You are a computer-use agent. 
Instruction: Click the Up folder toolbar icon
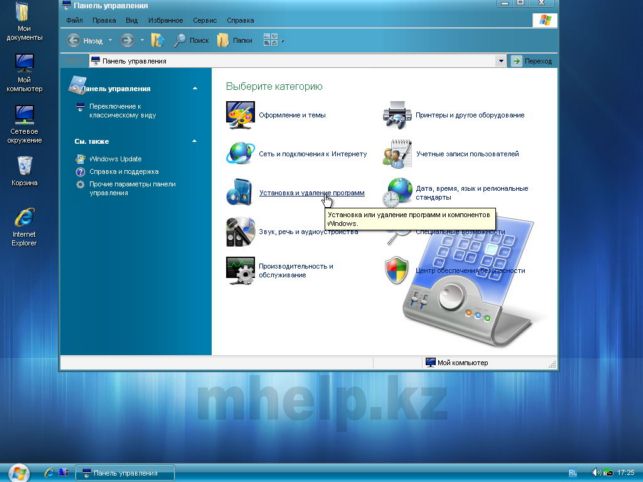pyautogui.click(x=157, y=40)
